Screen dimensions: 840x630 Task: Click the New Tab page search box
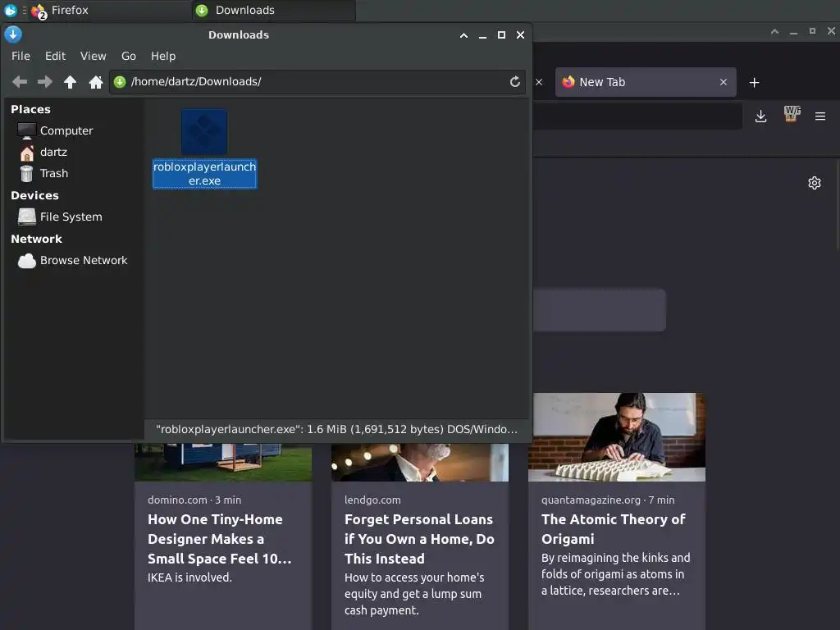(x=599, y=310)
